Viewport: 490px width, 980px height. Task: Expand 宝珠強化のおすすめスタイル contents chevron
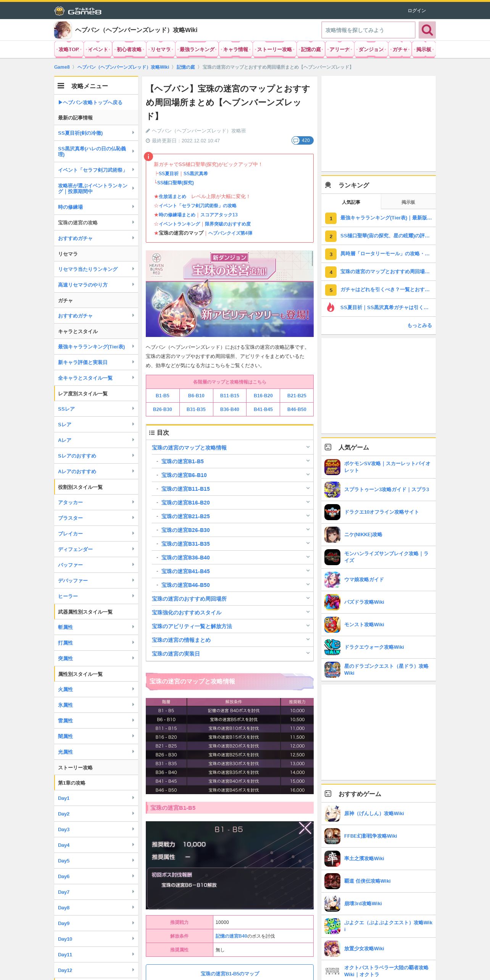pos(308,612)
